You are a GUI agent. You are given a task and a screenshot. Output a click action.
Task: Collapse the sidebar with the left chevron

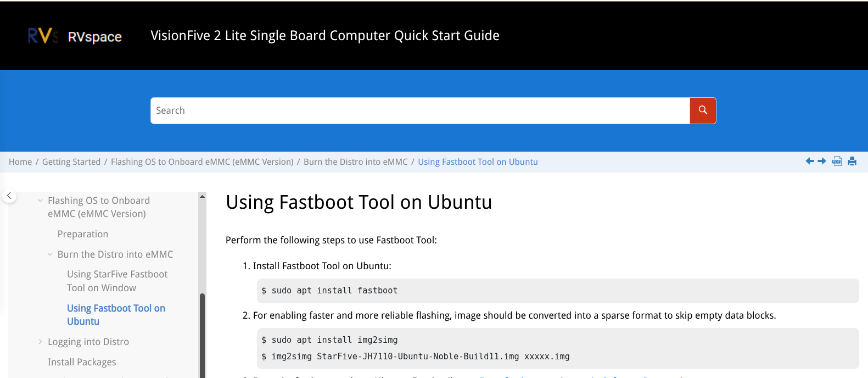[9, 196]
